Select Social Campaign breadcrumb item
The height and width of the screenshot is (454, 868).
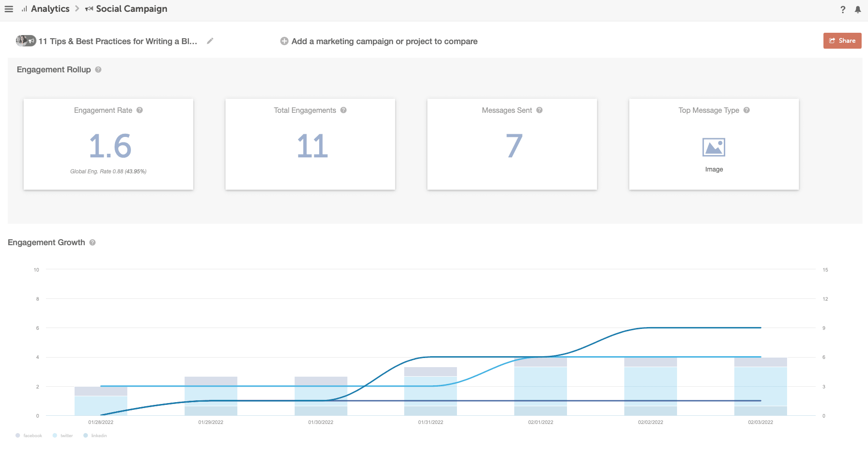click(131, 9)
